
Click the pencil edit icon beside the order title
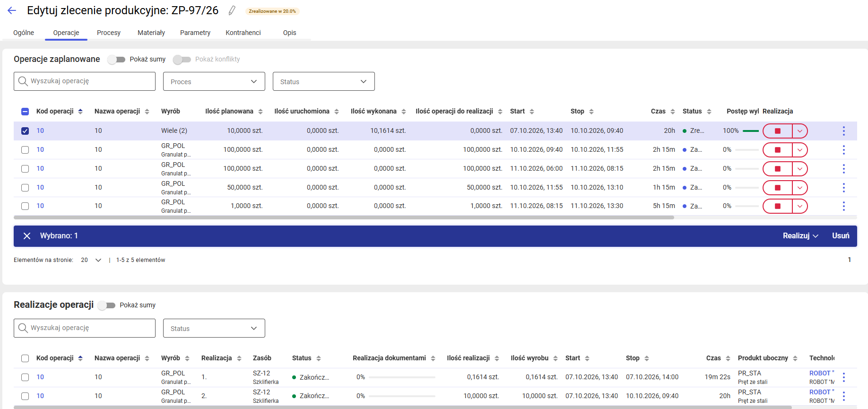pyautogui.click(x=232, y=10)
